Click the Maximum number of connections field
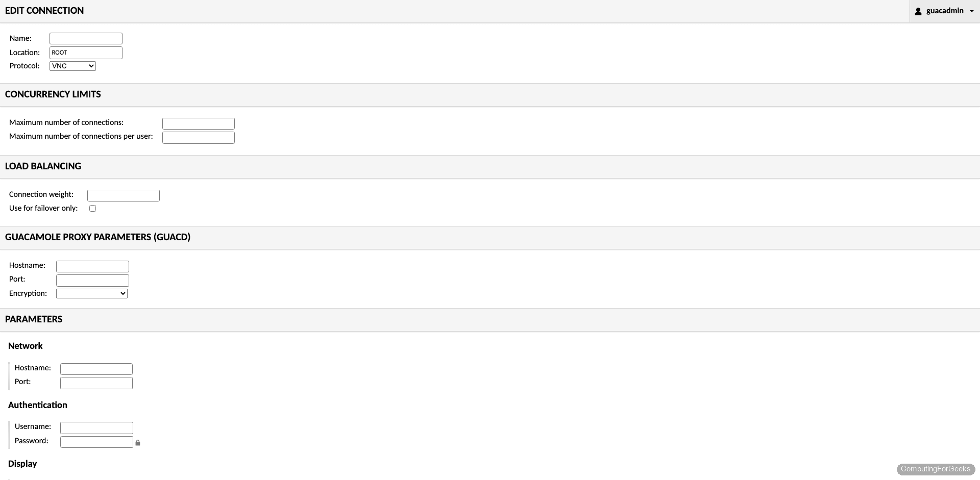 [x=198, y=123]
